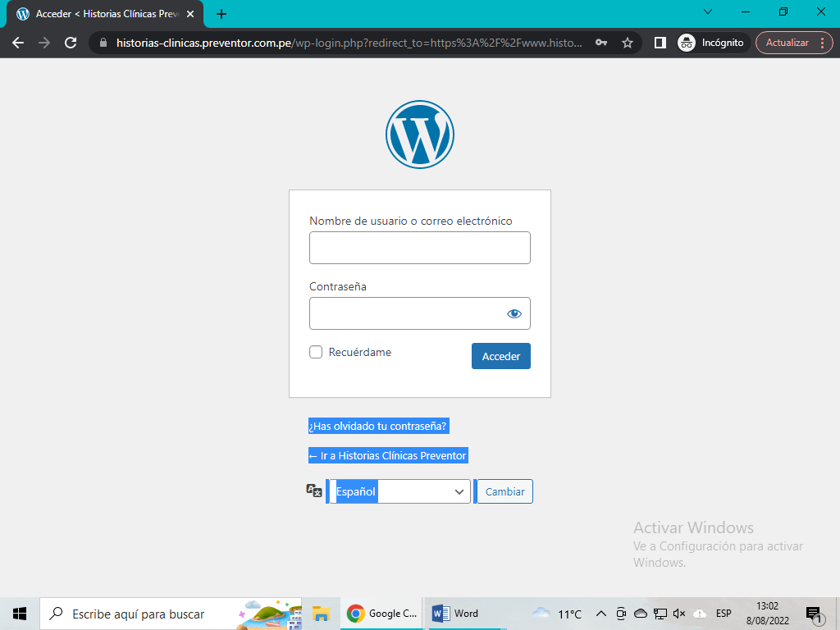Switch to Google Chrome in taskbar

click(381, 614)
